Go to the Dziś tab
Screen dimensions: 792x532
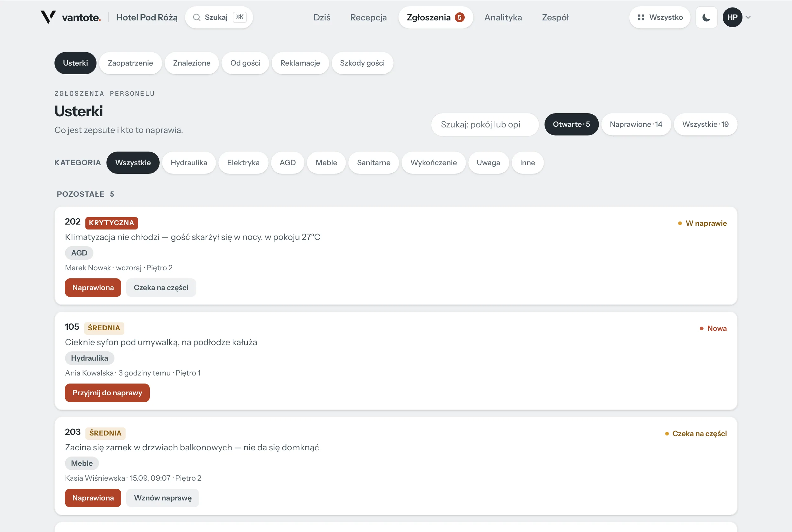tap(322, 17)
